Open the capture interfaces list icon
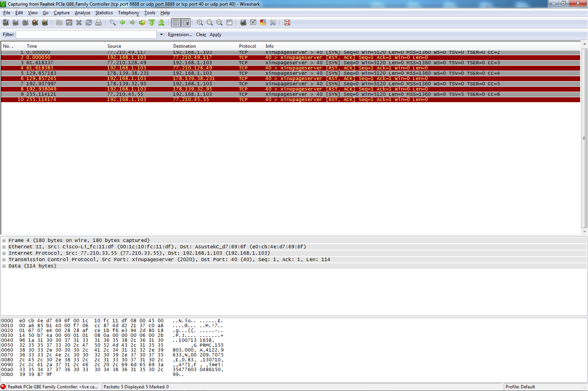This screenshot has width=588, height=391. [6, 23]
